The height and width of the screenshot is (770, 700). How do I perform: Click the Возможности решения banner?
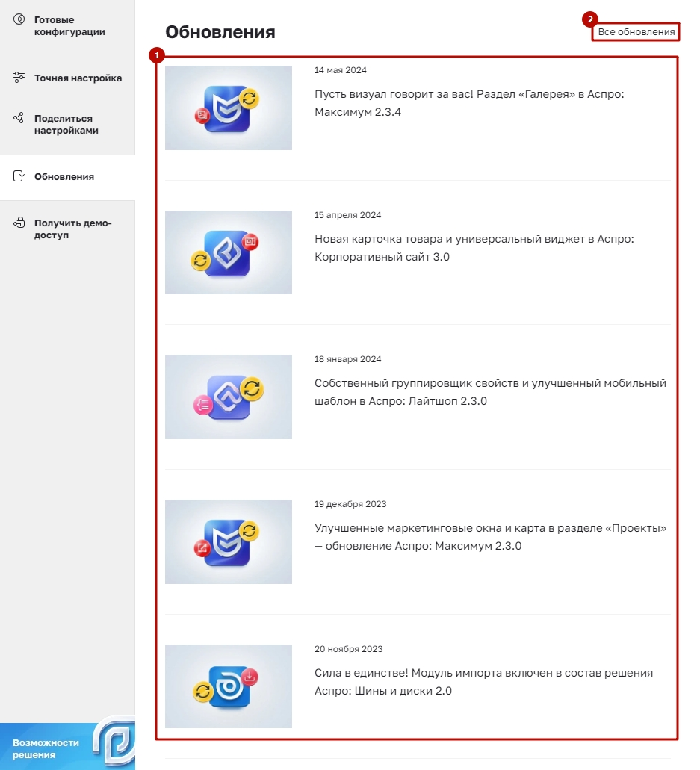pos(67,746)
